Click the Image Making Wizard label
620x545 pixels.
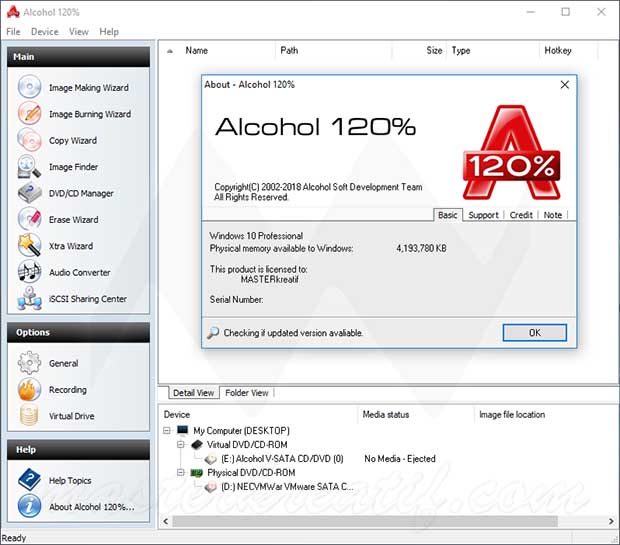click(89, 88)
